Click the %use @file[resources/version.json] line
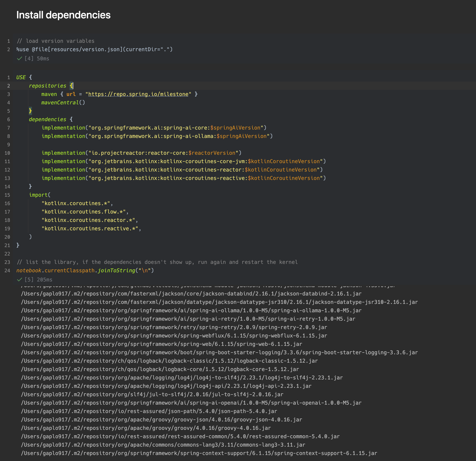The width and height of the screenshot is (476, 461). coord(95,50)
